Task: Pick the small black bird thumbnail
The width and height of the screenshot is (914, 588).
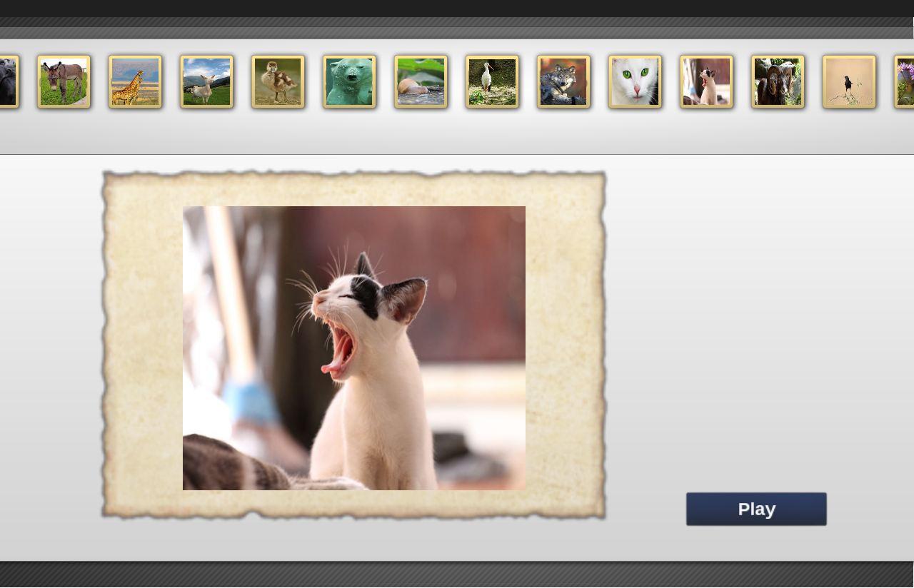Action: pos(849,82)
